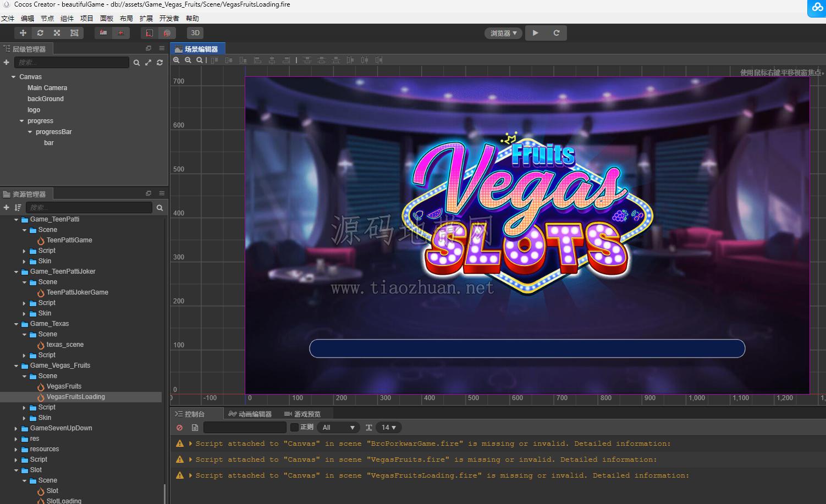
Task: Switch to the 动画编辑器 tab
Action: (251, 414)
